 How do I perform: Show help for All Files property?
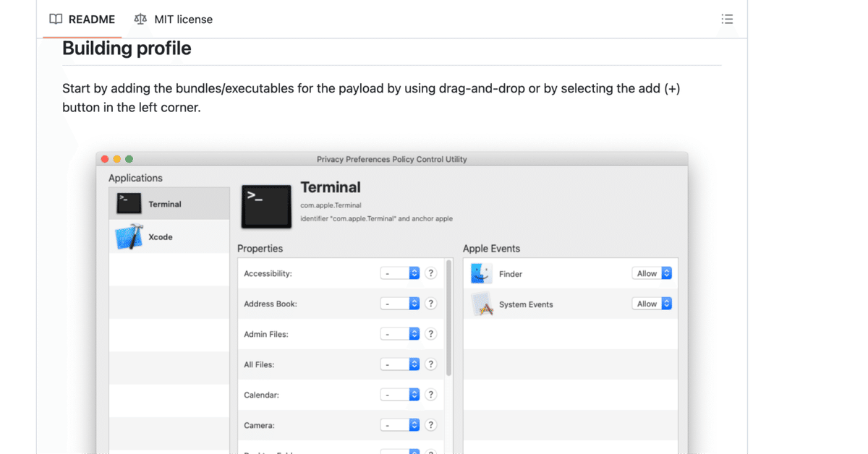point(431,364)
